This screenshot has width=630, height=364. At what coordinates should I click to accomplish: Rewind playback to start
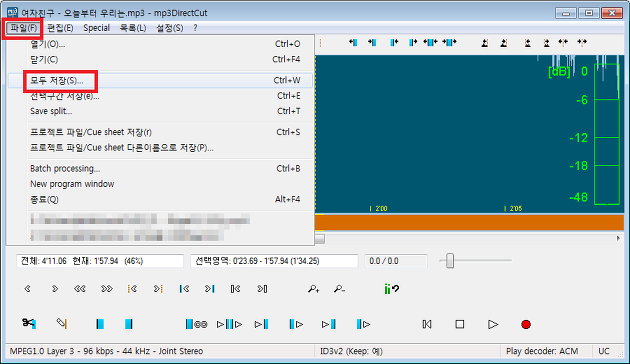pyautogui.click(x=427, y=324)
